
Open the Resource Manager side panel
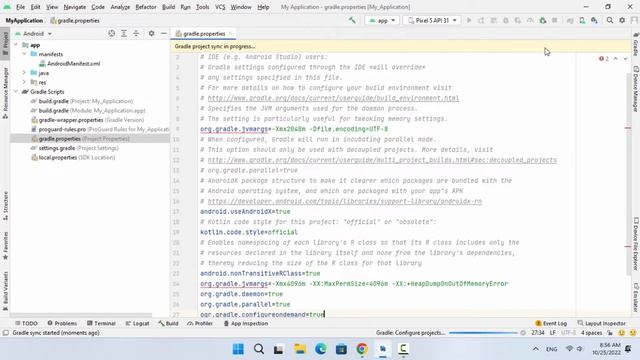click(x=5, y=93)
